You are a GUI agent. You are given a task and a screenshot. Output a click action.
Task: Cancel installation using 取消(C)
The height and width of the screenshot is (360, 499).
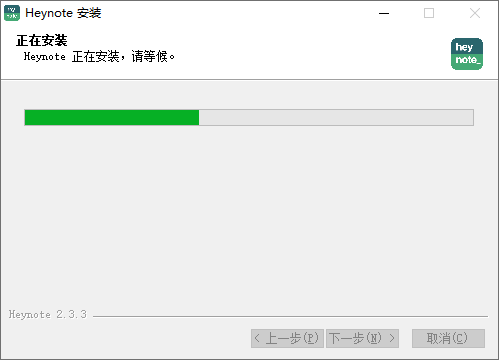tap(448, 338)
